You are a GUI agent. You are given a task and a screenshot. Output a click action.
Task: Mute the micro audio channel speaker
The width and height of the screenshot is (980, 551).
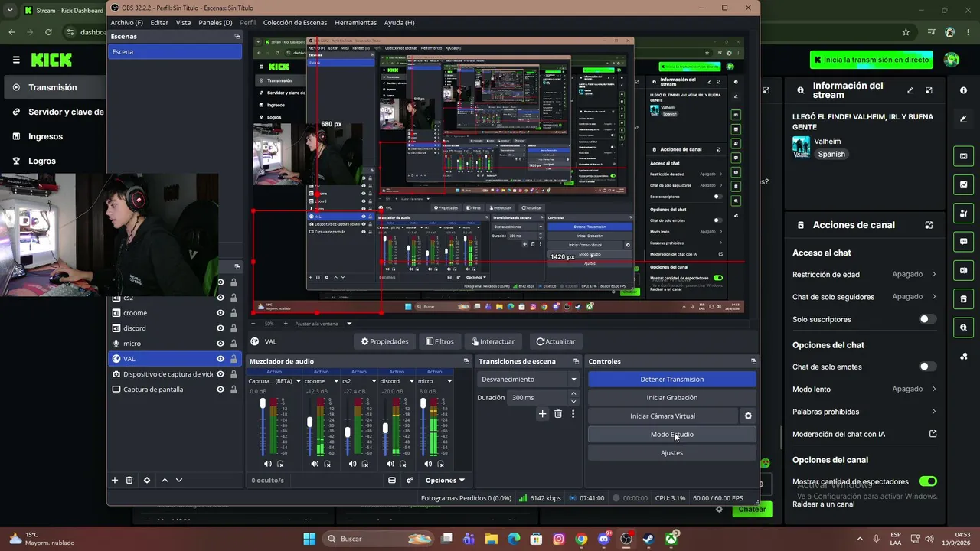[x=427, y=464]
